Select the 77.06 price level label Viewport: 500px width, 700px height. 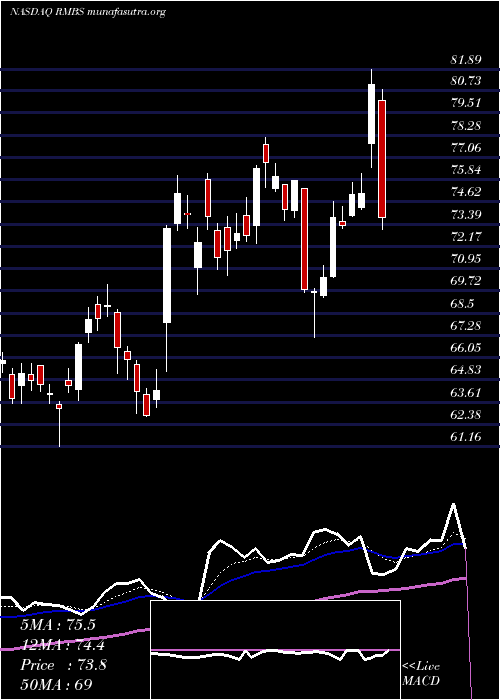(466, 148)
